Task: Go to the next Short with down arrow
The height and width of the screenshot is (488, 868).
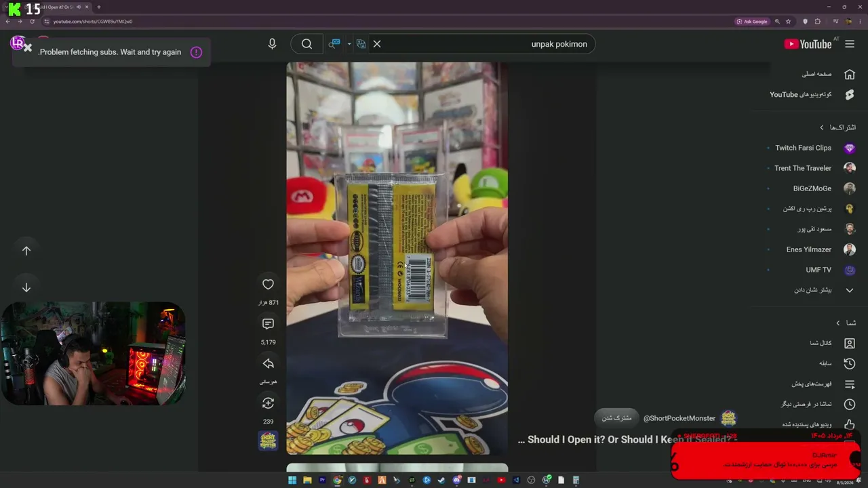Action: (x=26, y=287)
